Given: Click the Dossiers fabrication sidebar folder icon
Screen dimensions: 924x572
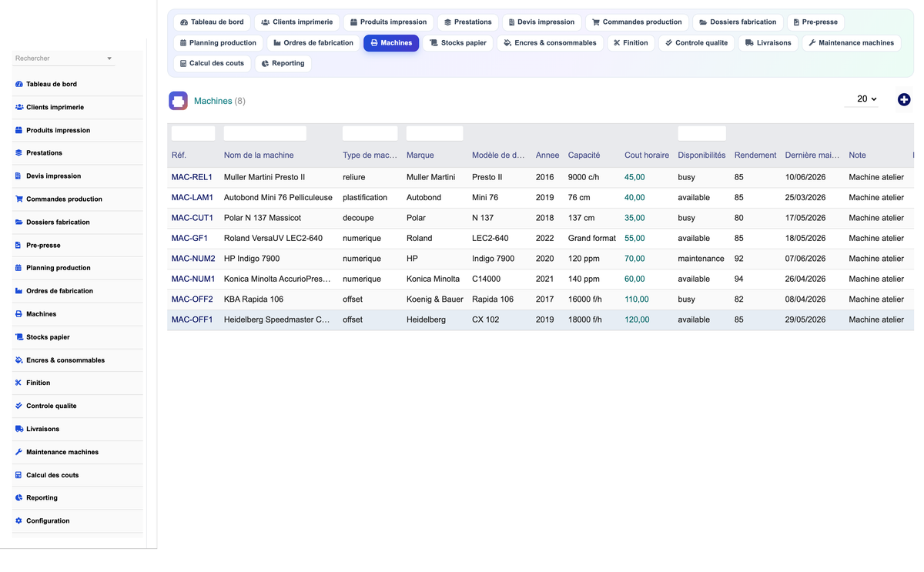Looking at the screenshot, I should point(18,222).
